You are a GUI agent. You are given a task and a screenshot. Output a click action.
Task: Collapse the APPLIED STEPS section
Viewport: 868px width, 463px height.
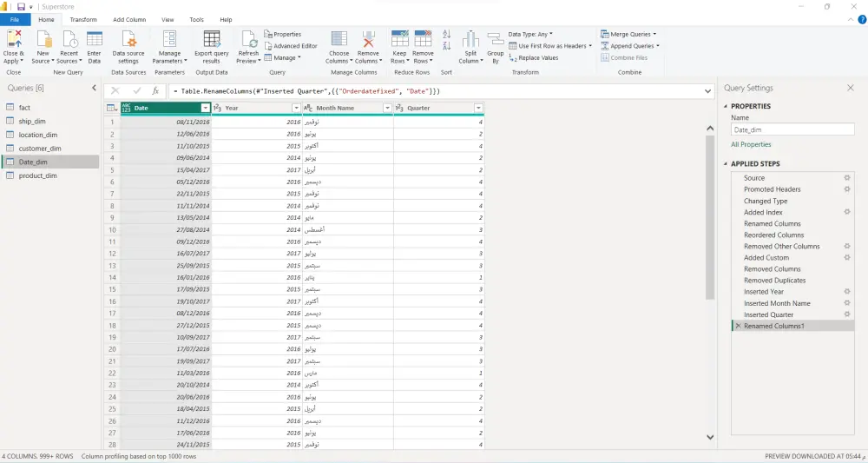pyautogui.click(x=726, y=164)
